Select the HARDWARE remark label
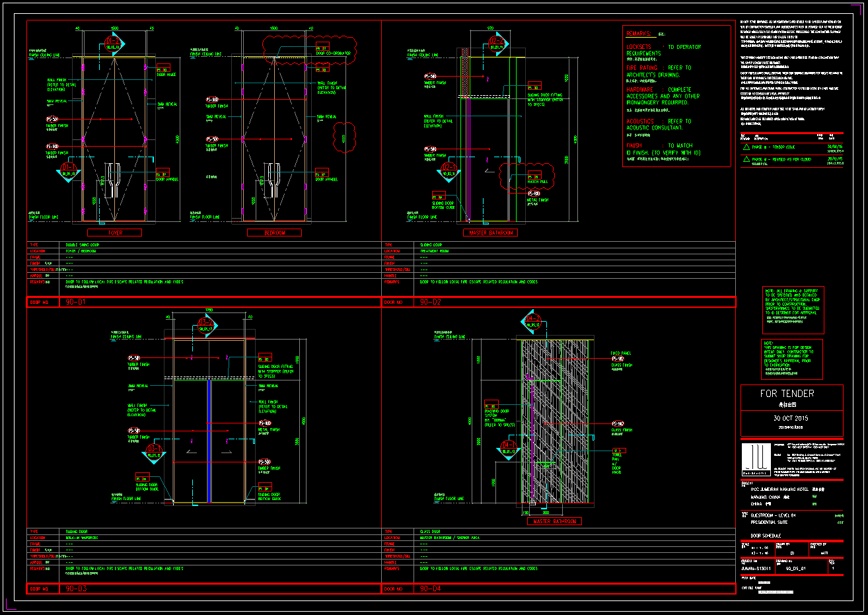Image resolution: width=868 pixels, height=615 pixels. click(x=639, y=89)
